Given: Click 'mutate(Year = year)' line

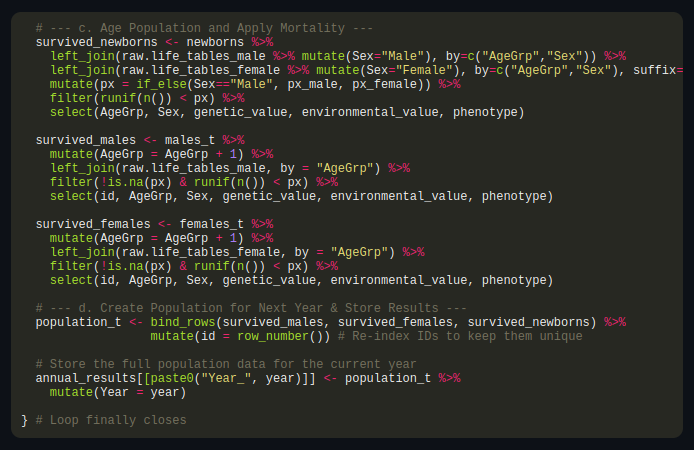Looking at the screenshot, I should (118, 393).
